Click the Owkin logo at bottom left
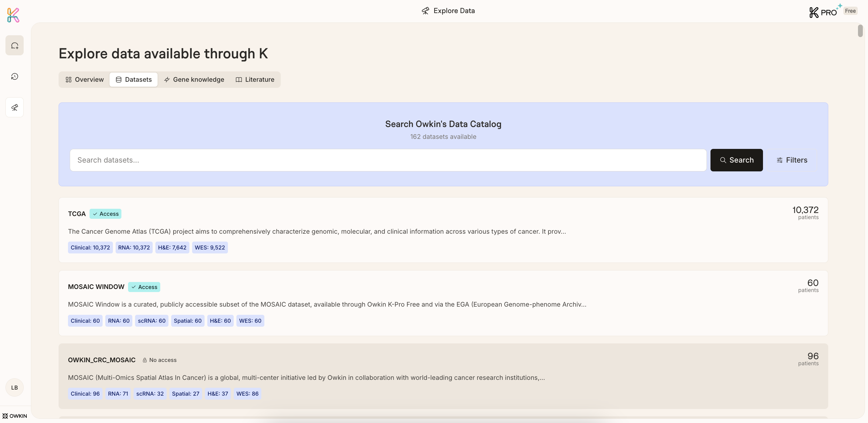Image resolution: width=868 pixels, height=423 pixels. click(x=15, y=416)
